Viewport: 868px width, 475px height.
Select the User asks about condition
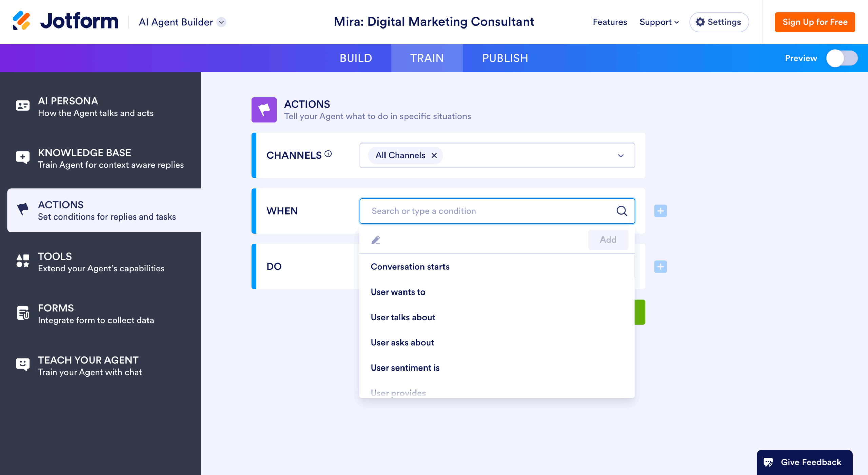point(497,343)
